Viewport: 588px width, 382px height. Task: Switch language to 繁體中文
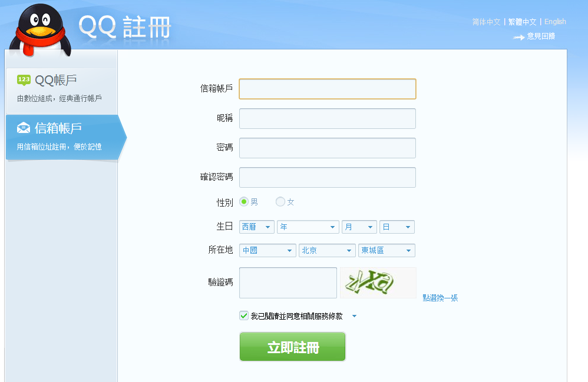[x=523, y=22]
